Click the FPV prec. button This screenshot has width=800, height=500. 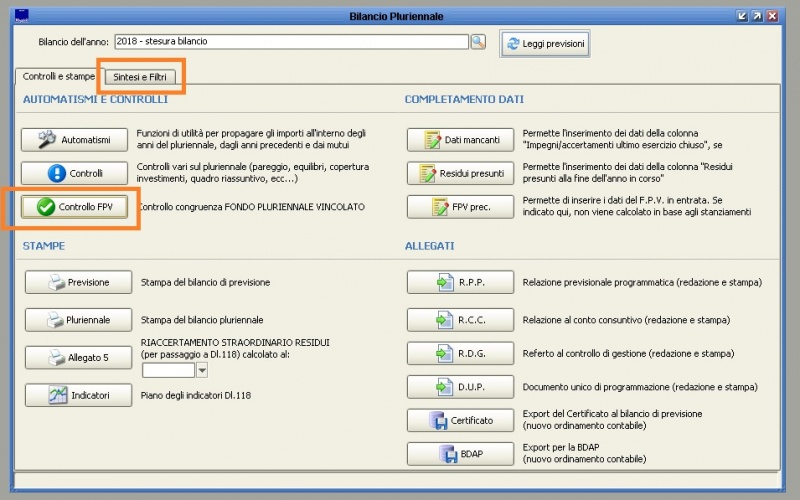tap(460, 207)
